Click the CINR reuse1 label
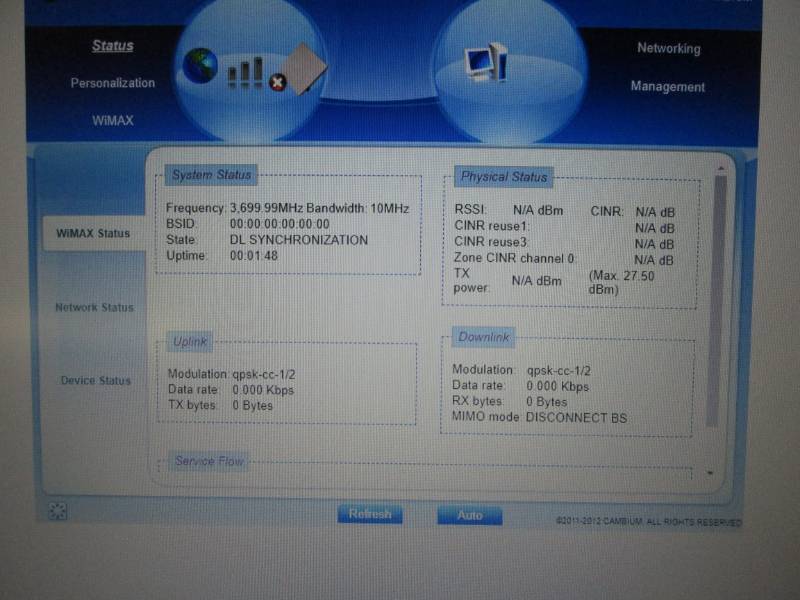The width and height of the screenshot is (800, 600). pyautogui.click(x=490, y=226)
